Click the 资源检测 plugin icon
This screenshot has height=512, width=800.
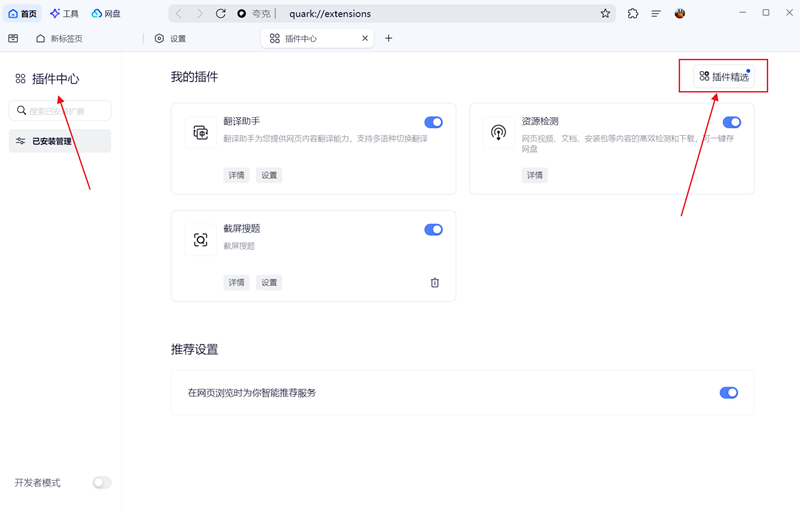coord(498,133)
